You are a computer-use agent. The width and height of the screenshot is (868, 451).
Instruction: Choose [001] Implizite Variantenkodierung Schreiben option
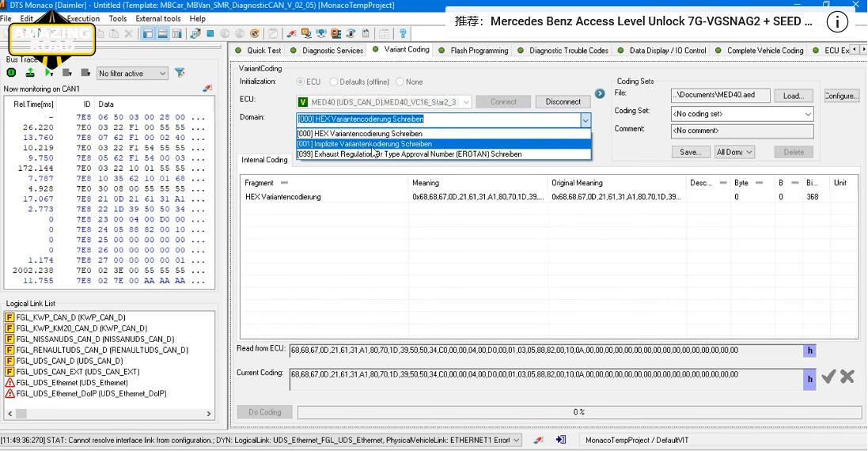coord(443,144)
